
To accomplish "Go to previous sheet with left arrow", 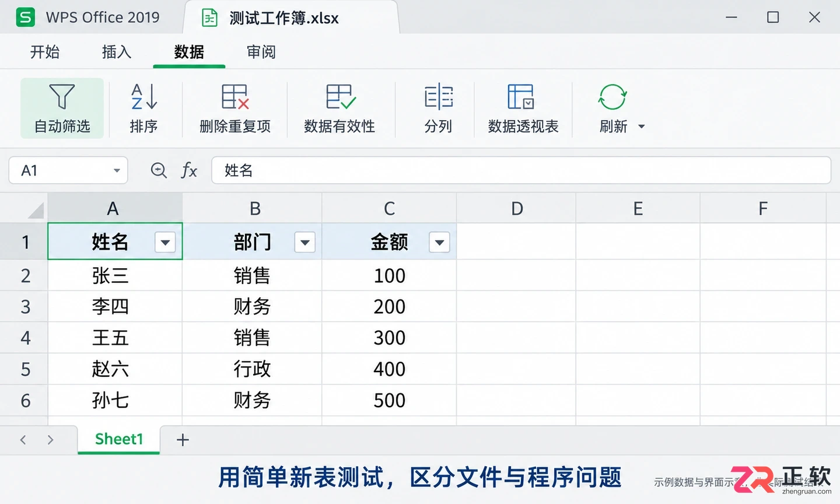I will click(x=23, y=440).
